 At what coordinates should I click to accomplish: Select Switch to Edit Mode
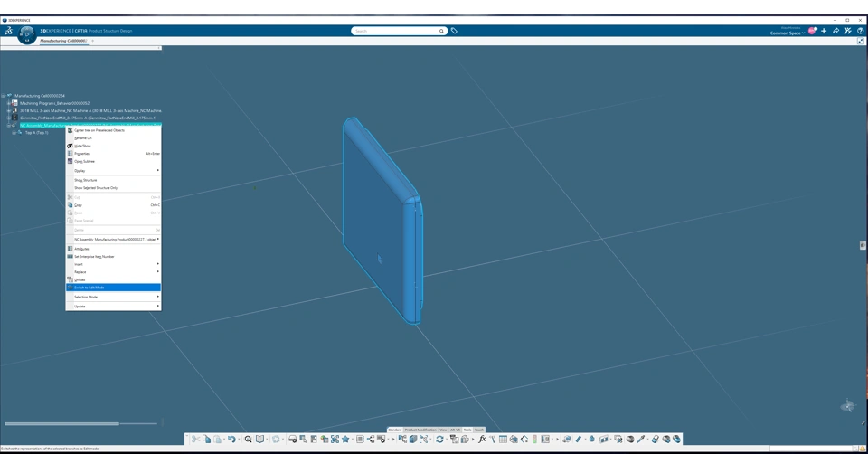pos(90,288)
